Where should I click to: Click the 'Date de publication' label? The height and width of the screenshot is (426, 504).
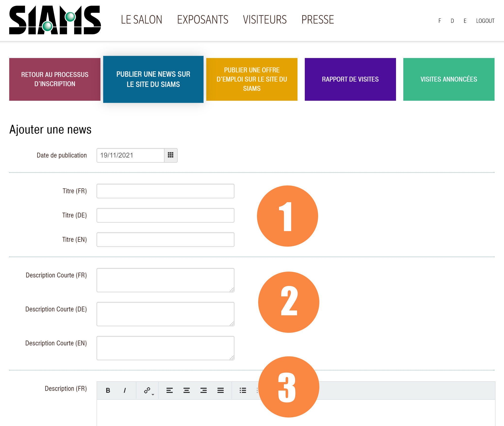point(62,155)
